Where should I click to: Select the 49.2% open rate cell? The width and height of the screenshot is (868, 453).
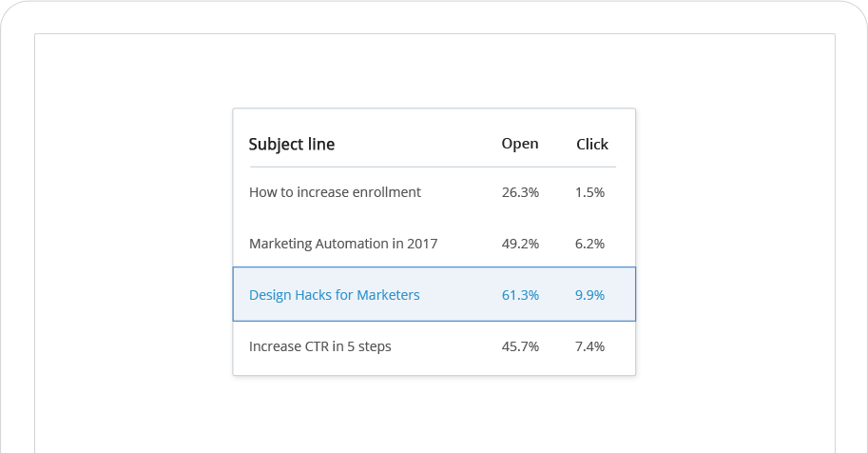click(520, 244)
